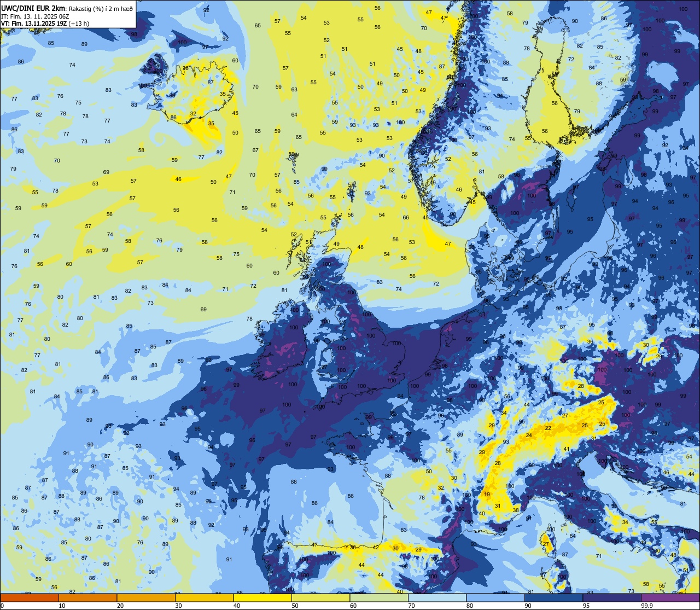Click the '80' tick label on color scale
This screenshot has height=610, width=700.
[x=470, y=606]
